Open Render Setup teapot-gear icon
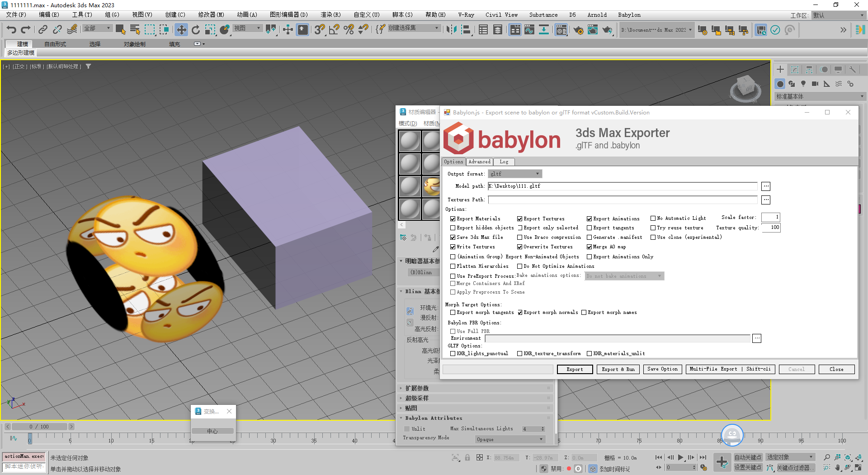Image resolution: width=868 pixels, height=475 pixels. tap(578, 30)
